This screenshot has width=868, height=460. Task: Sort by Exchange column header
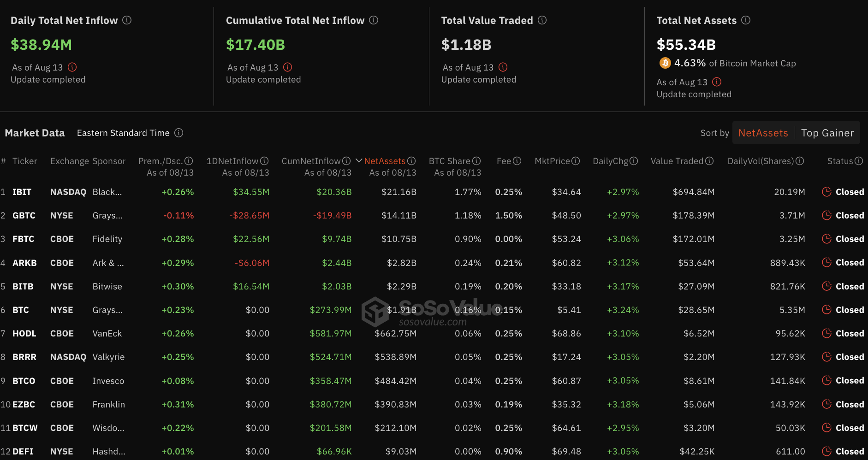pyautogui.click(x=70, y=161)
